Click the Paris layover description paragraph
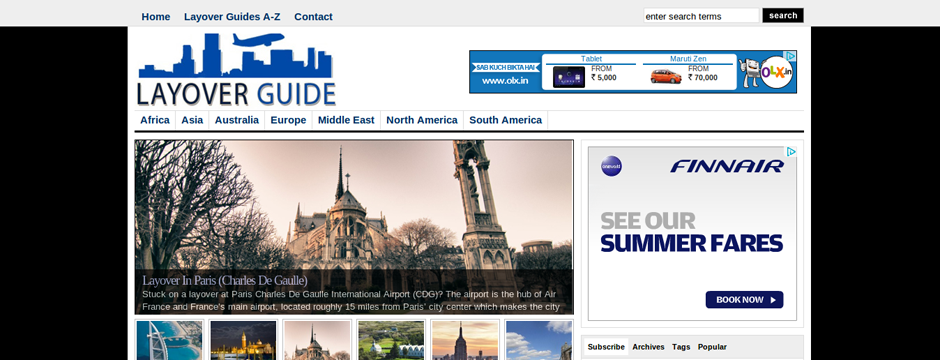Image resolution: width=940 pixels, height=360 pixels. (351, 301)
